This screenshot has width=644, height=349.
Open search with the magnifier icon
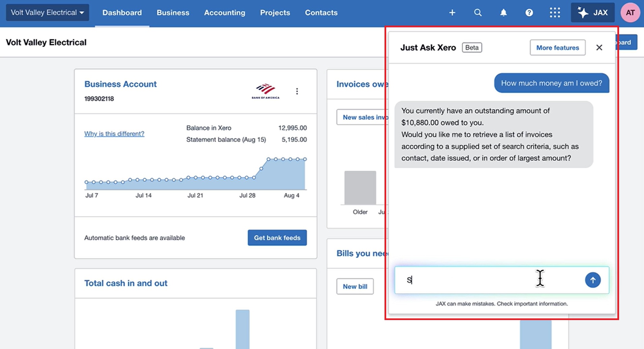coord(478,13)
